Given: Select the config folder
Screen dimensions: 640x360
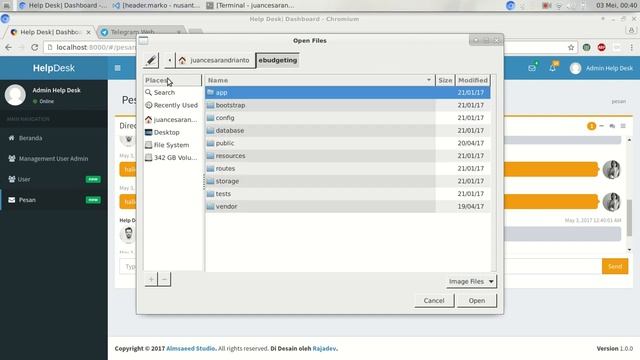Looking at the screenshot, I should (x=348, y=118).
